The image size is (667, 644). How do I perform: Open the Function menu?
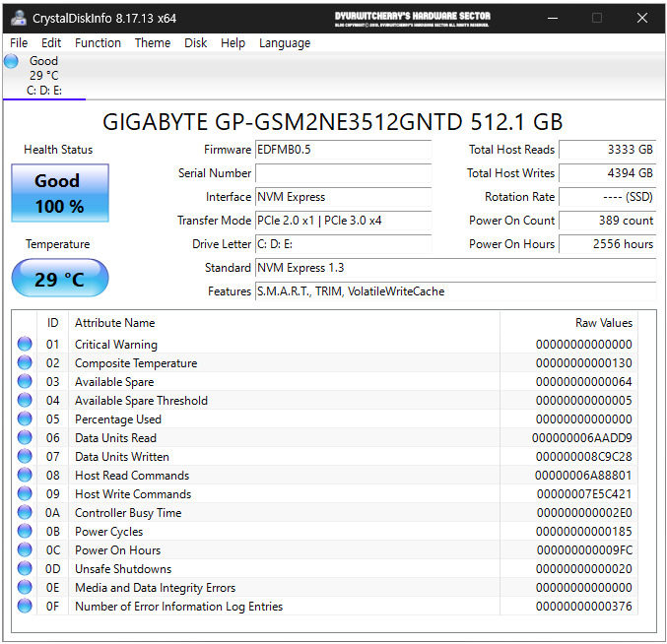click(x=98, y=43)
